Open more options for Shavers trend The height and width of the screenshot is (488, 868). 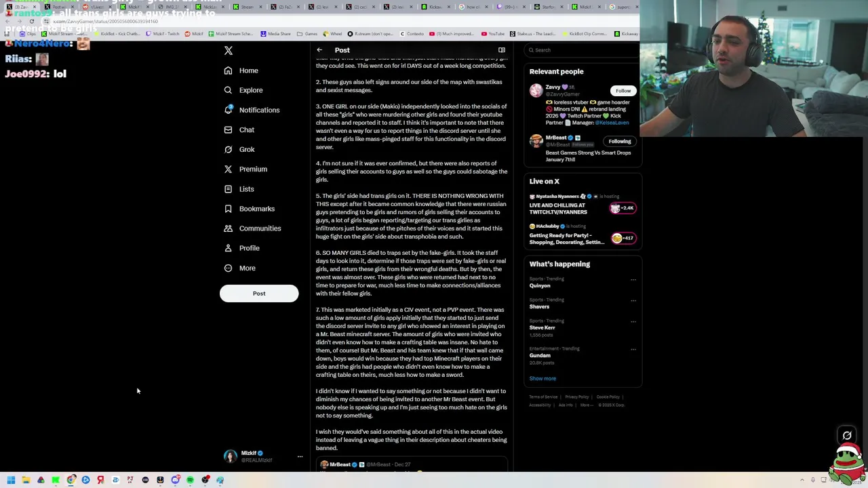coord(633,300)
